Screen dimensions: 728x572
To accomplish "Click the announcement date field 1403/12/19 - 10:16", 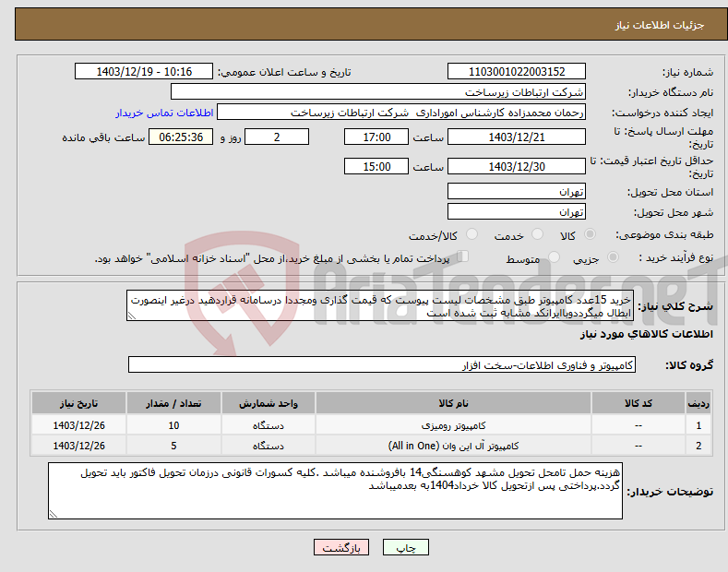I will coord(143,72).
